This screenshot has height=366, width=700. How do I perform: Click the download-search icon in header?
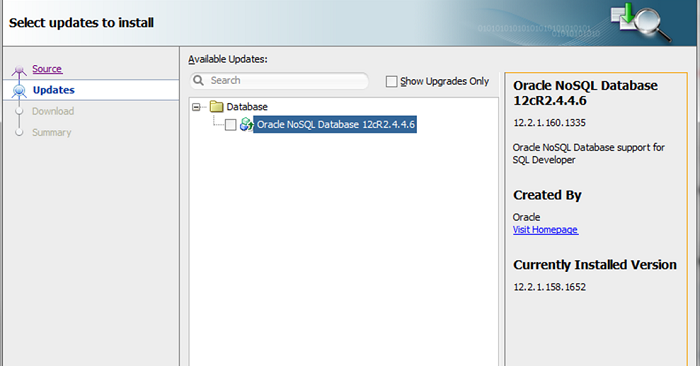coord(641,22)
